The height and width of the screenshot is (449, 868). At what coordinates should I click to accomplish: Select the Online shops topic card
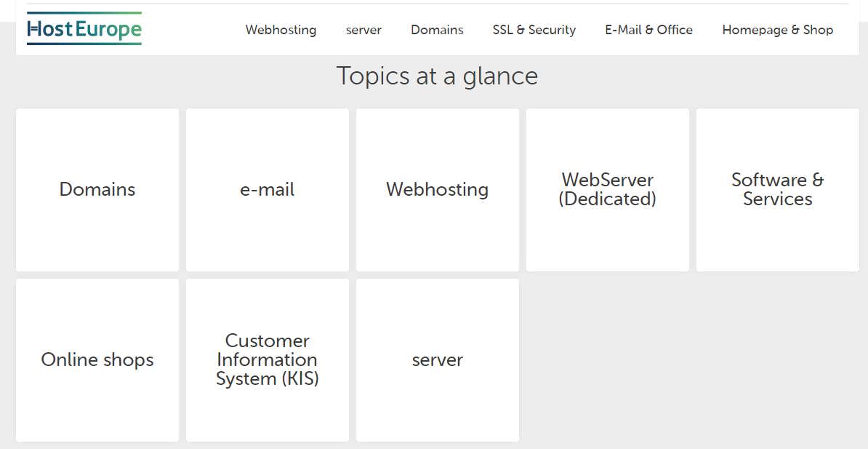point(97,359)
